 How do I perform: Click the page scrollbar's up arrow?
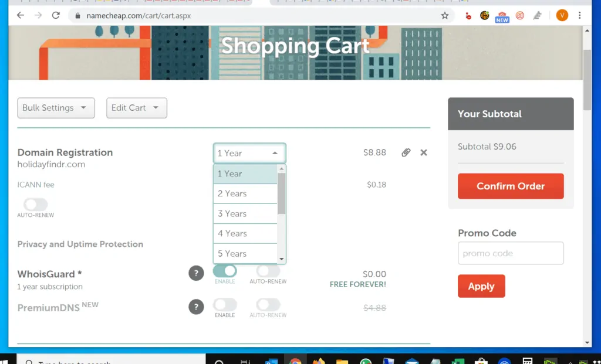pos(587,30)
